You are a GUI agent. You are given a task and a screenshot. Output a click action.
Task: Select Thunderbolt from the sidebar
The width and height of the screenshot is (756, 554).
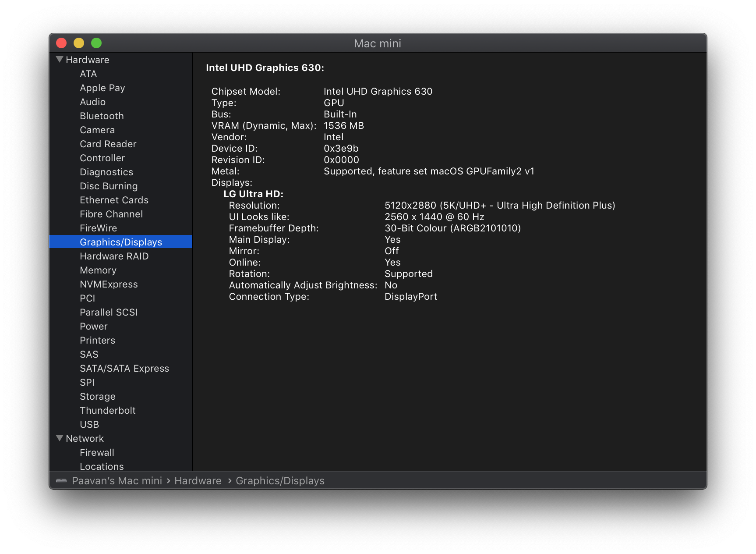tap(108, 411)
